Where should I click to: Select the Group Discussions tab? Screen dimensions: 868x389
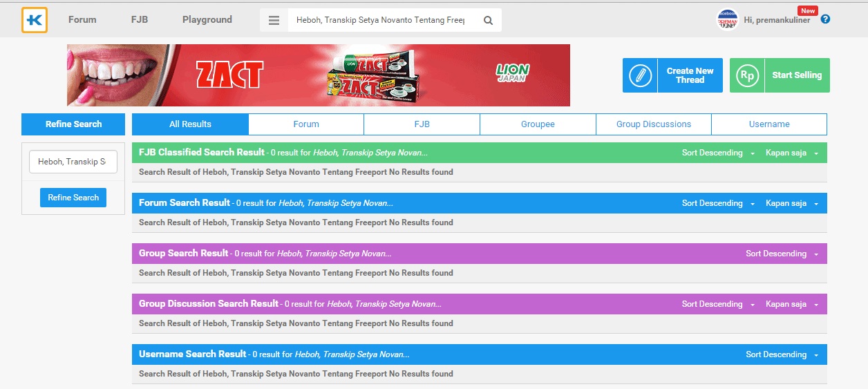653,124
